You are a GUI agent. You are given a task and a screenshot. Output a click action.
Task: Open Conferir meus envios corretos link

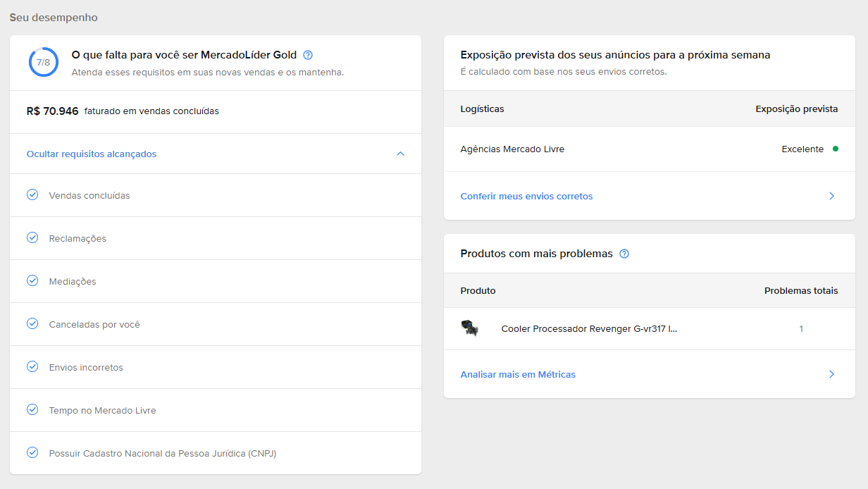pos(526,196)
